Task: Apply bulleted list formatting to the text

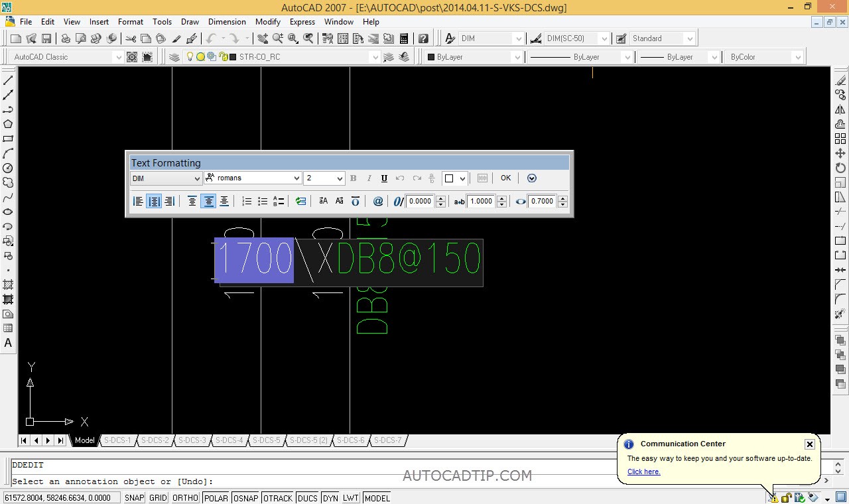Action: pos(263,201)
